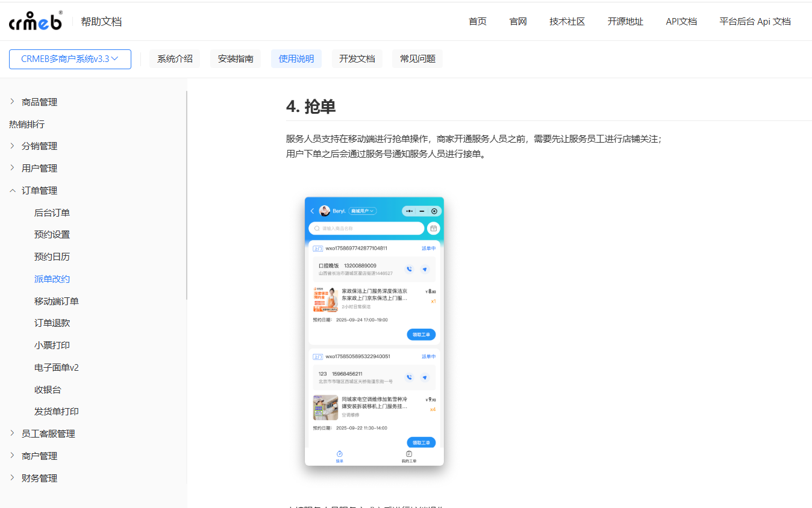
Task: Open the mobile 抢单 screenshot image
Action: tap(374, 331)
